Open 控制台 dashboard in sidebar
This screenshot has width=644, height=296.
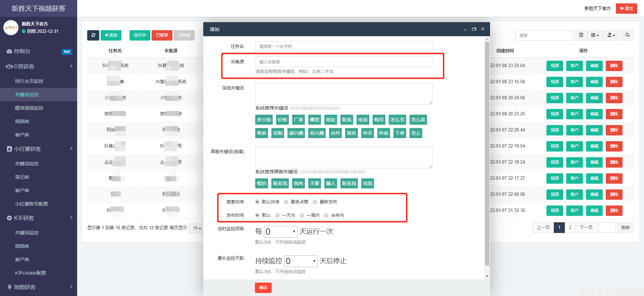[22, 51]
